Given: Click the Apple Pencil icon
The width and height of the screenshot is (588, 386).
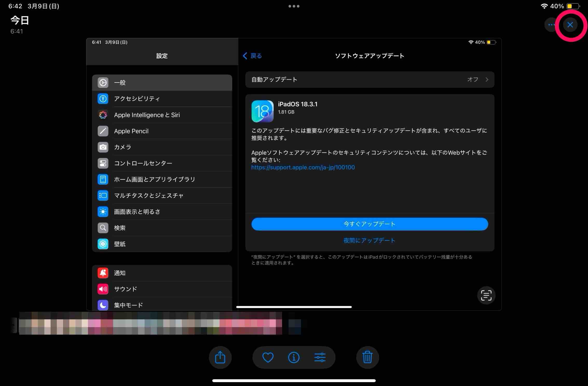Looking at the screenshot, I should click(x=103, y=131).
